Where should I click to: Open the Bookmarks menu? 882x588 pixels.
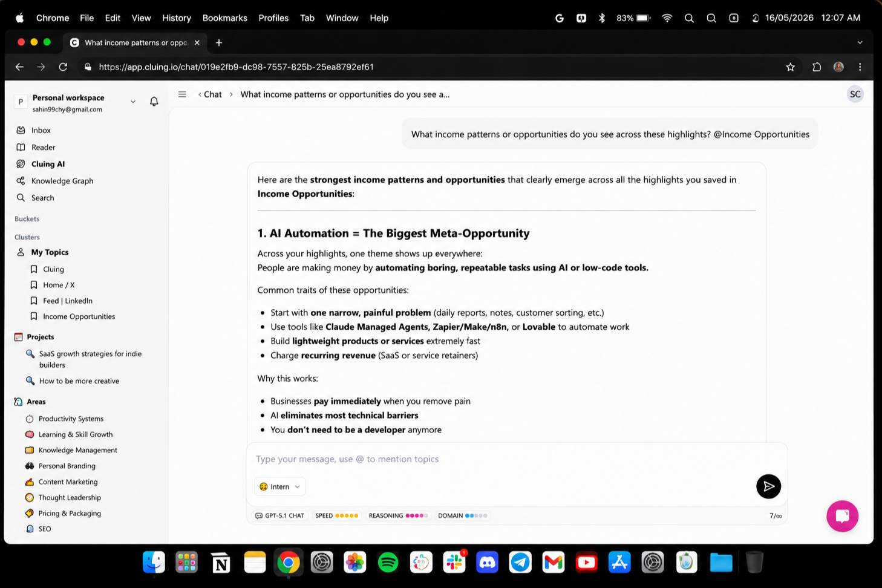224,18
